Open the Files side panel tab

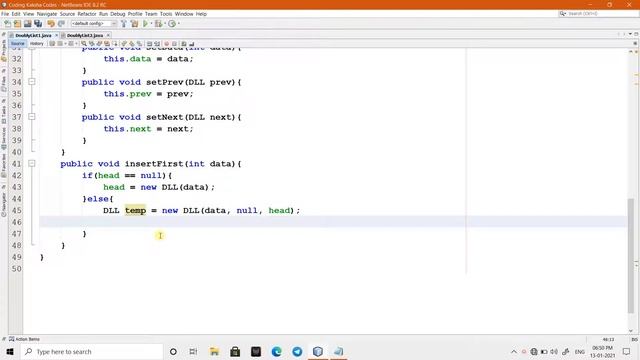[x=4, y=84]
